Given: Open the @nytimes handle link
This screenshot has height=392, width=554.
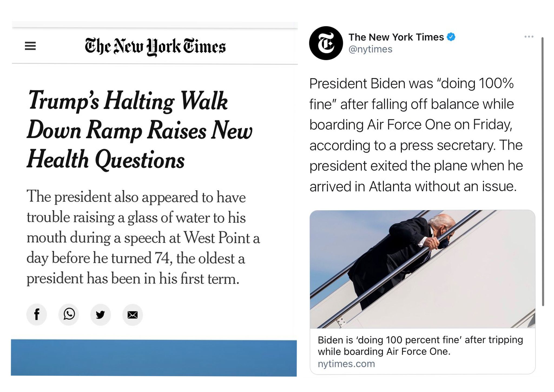Looking at the screenshot, I should 370,49.
